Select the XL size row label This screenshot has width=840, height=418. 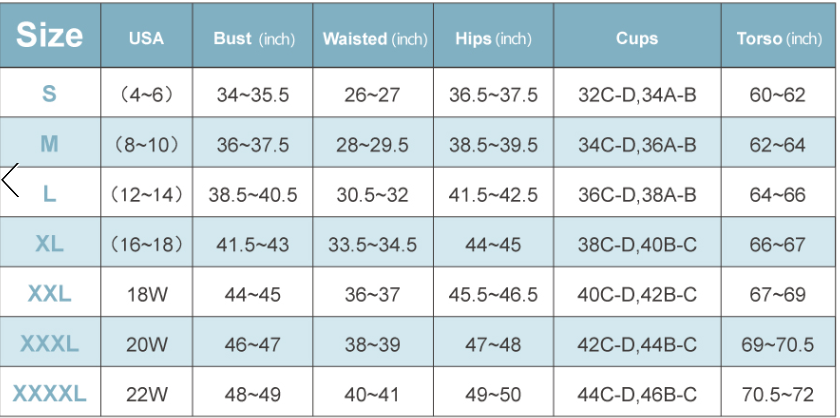[x=50, y=244]
